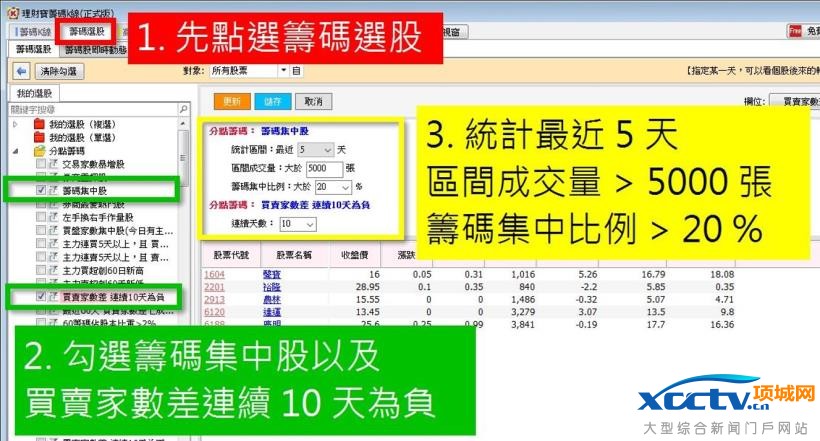Click the red folder 我的選股（單選）
This screenshot has width=820, height=441.
point(39,137)
